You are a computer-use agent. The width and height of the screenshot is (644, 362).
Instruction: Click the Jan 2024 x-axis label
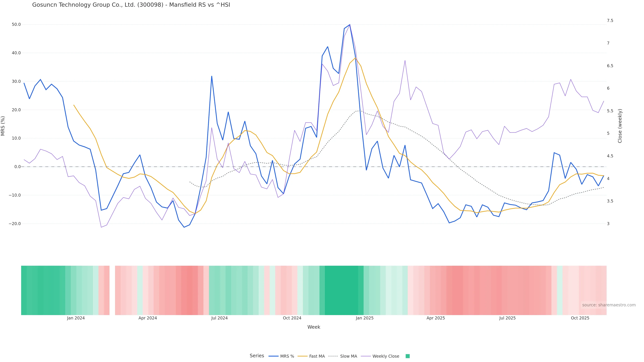[x=76, y=318]
